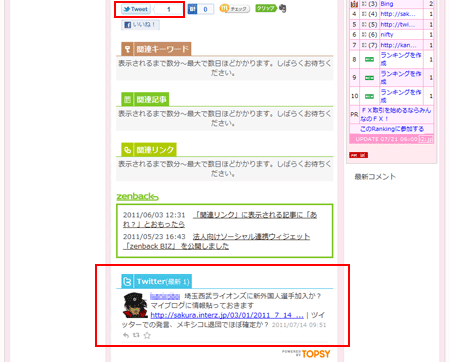Screen dimensions: 450x362
Task: Click このRankingに参加する link
Action: click(x=392, y=129)
